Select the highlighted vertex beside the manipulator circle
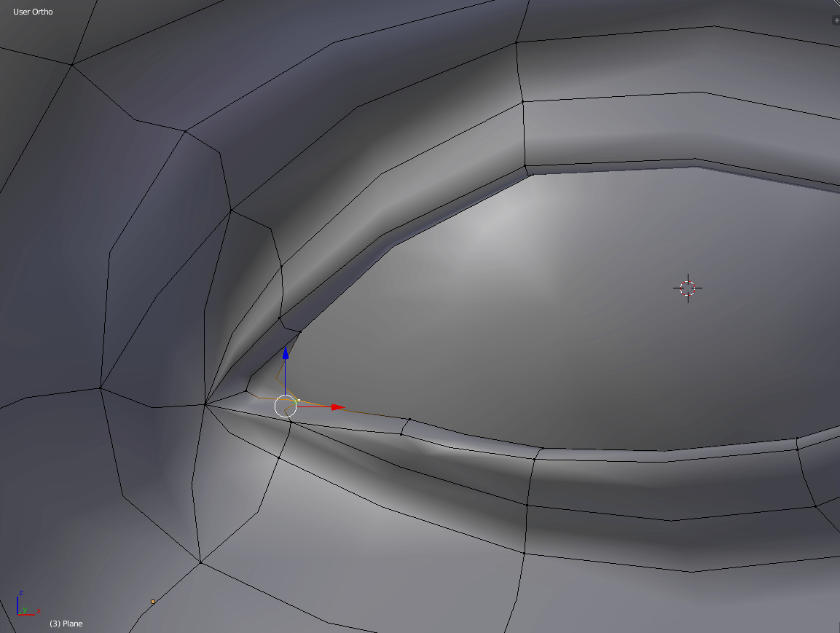840x633 pixels. tap(299, 400)
